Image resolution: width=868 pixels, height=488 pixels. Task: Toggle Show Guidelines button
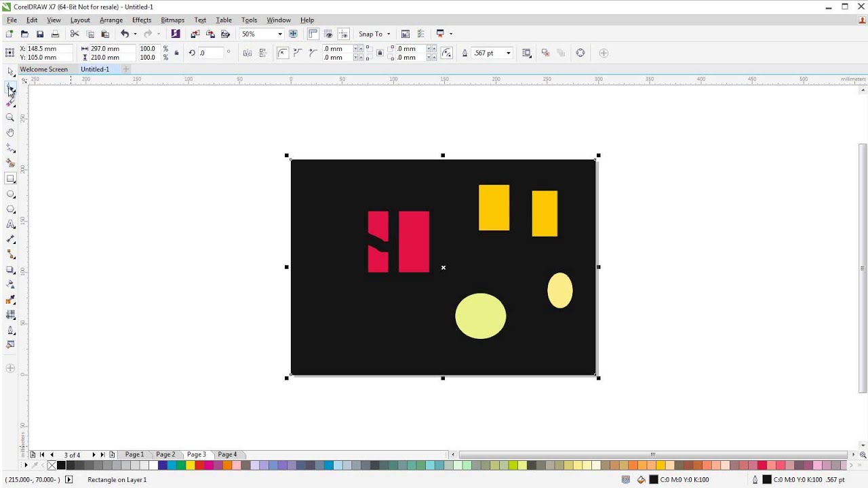(344, 34)
